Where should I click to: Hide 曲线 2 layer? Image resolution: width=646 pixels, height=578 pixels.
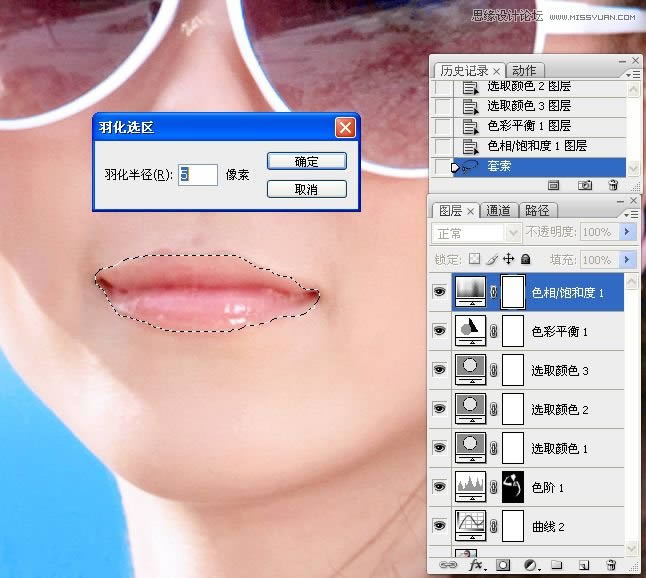(x=440, y=525)
